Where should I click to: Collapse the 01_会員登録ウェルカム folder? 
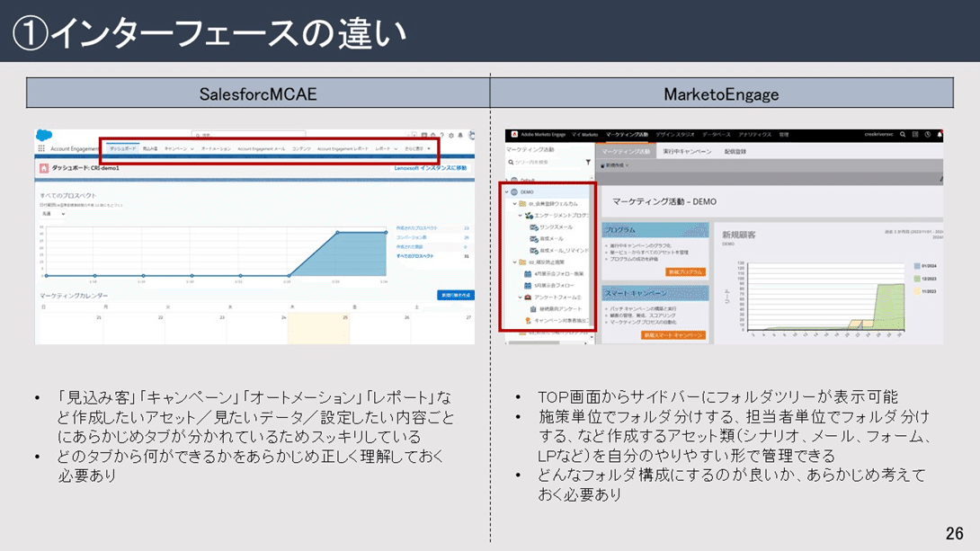(x=514, y=204)
